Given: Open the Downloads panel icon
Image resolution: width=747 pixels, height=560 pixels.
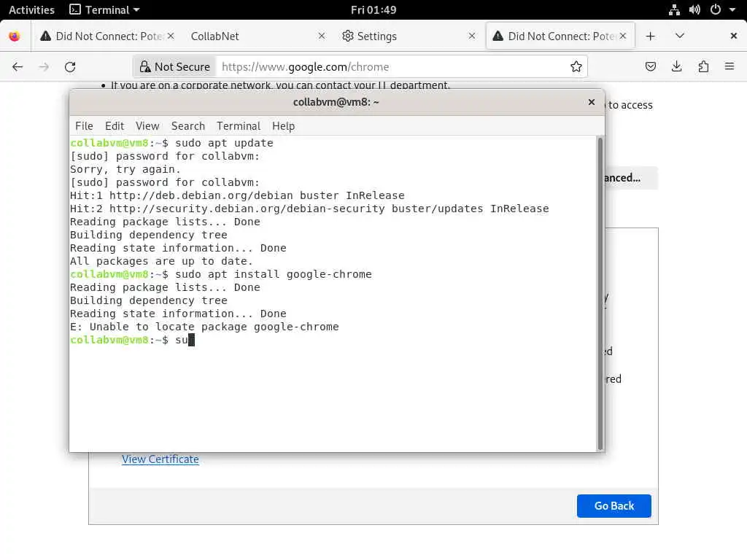Looking at the screenshot, I should 676,66.
